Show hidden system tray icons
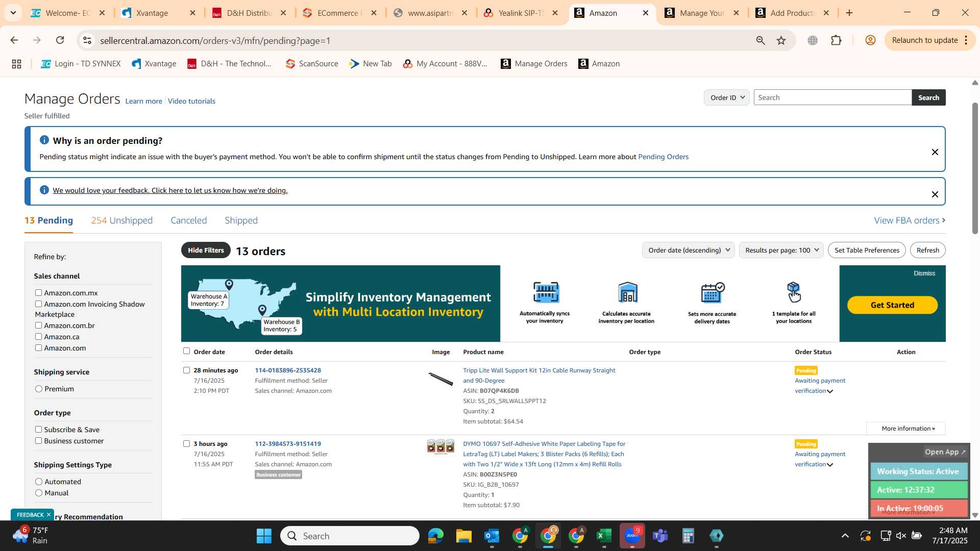The image size is (980, 551). [x=845, y=536]
